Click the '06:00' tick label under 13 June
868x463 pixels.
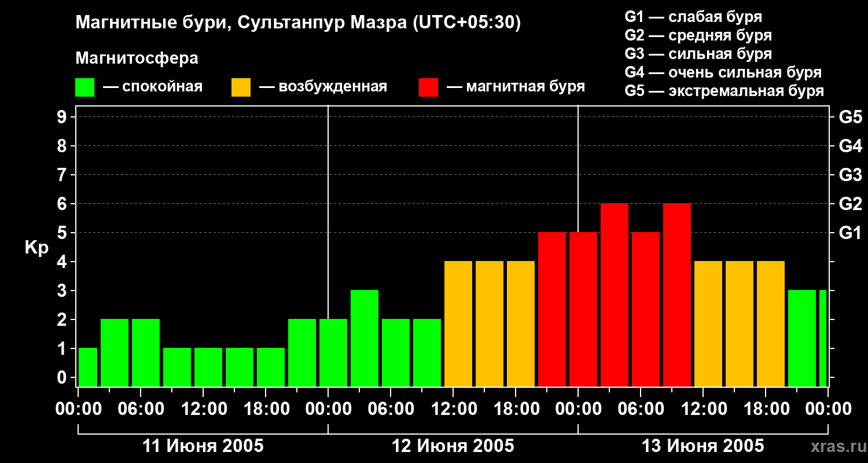[641, 409]
